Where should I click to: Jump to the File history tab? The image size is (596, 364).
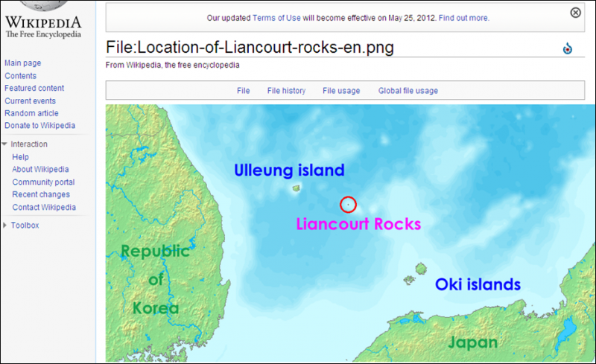(x=286, y=91)
